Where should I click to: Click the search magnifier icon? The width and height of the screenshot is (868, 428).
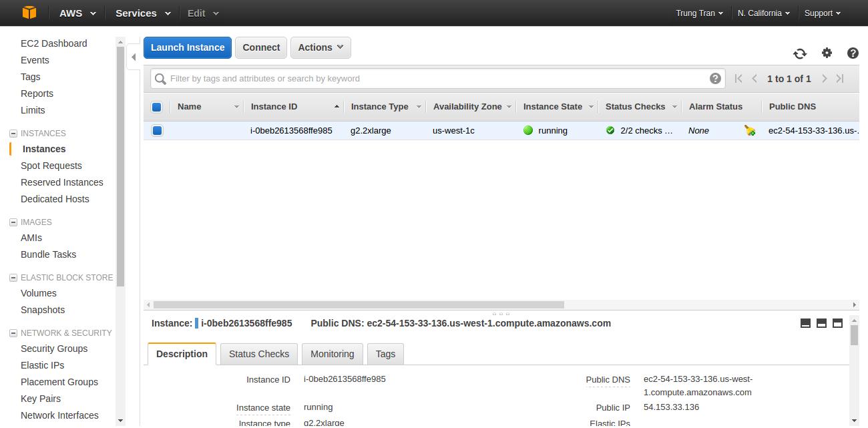160,79
